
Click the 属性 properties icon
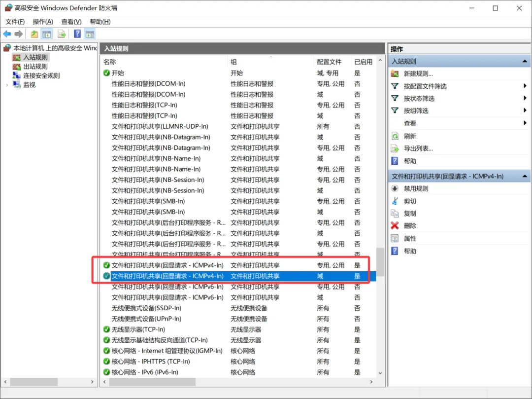click(x=395, y=238)
